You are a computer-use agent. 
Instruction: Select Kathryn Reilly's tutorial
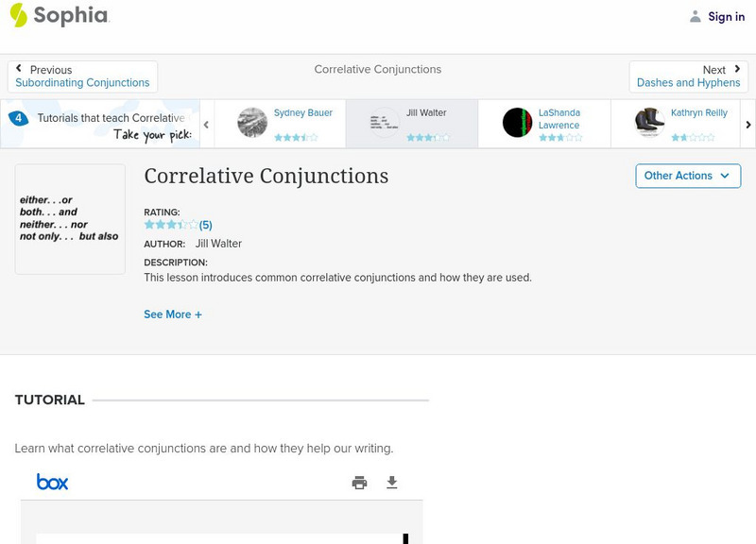(677, 124)
